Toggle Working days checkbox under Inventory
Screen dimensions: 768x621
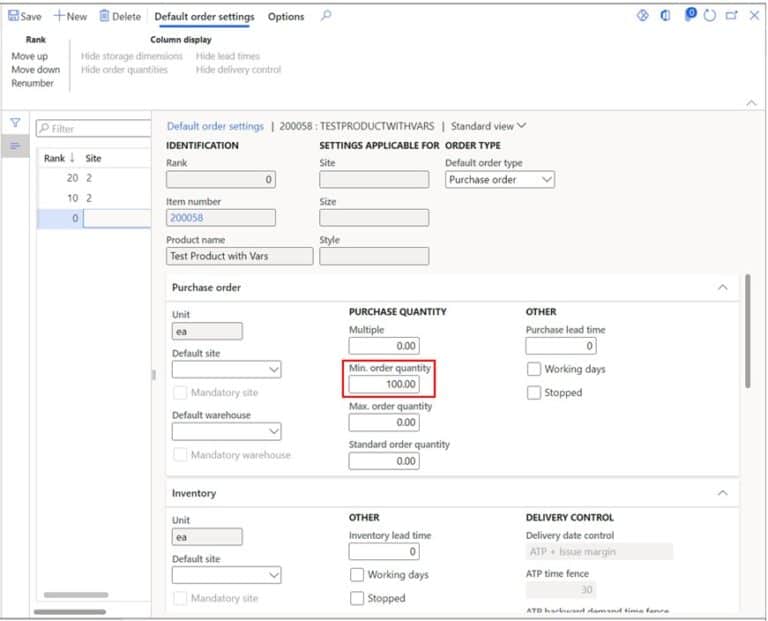pos(357,575)
